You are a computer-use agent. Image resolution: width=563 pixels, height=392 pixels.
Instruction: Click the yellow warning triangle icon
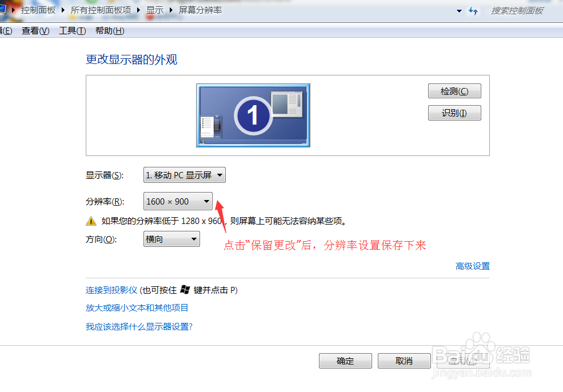[x=91, y=221]
